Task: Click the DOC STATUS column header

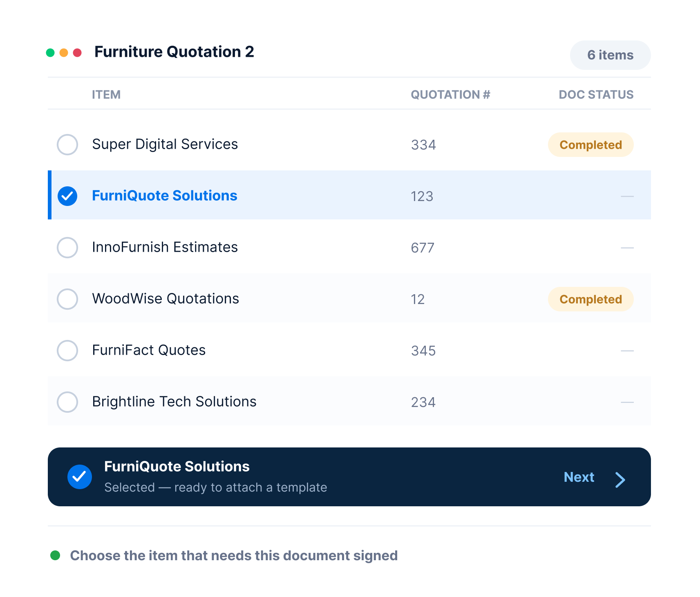Action: (596, 95)
